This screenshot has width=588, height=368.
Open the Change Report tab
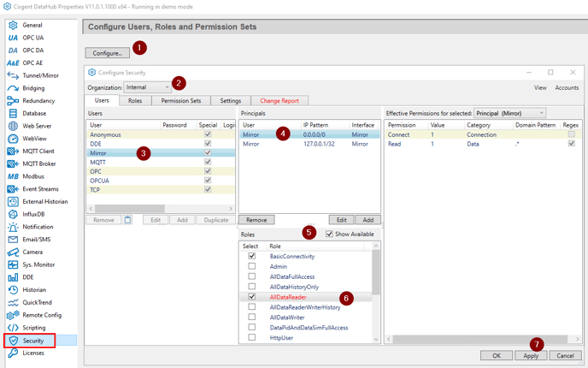click(x=279, y=101)
